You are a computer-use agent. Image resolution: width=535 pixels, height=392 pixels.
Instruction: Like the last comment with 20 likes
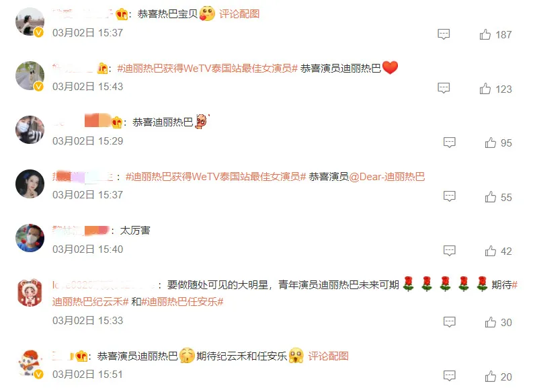[x=490, y=377]
